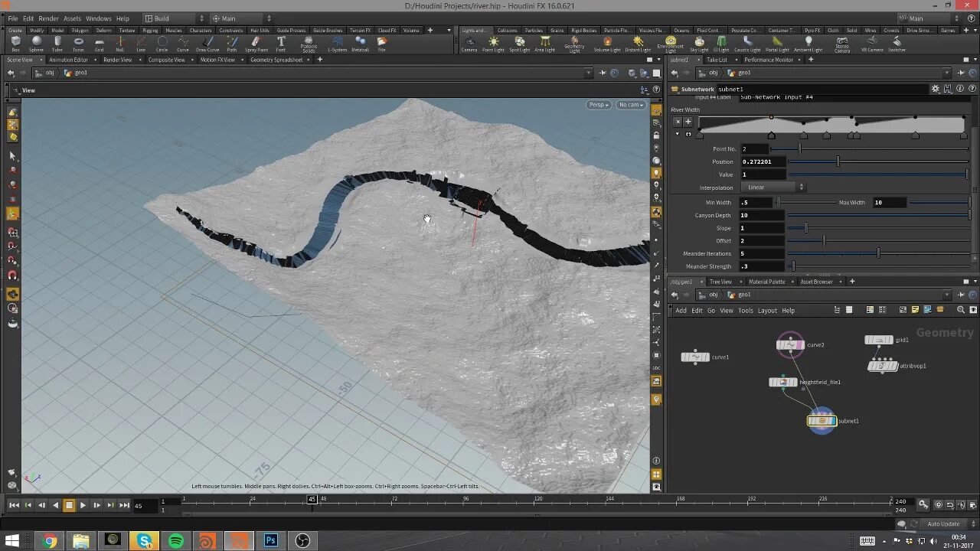Open the Auto Update dropdown

(947, 524)
